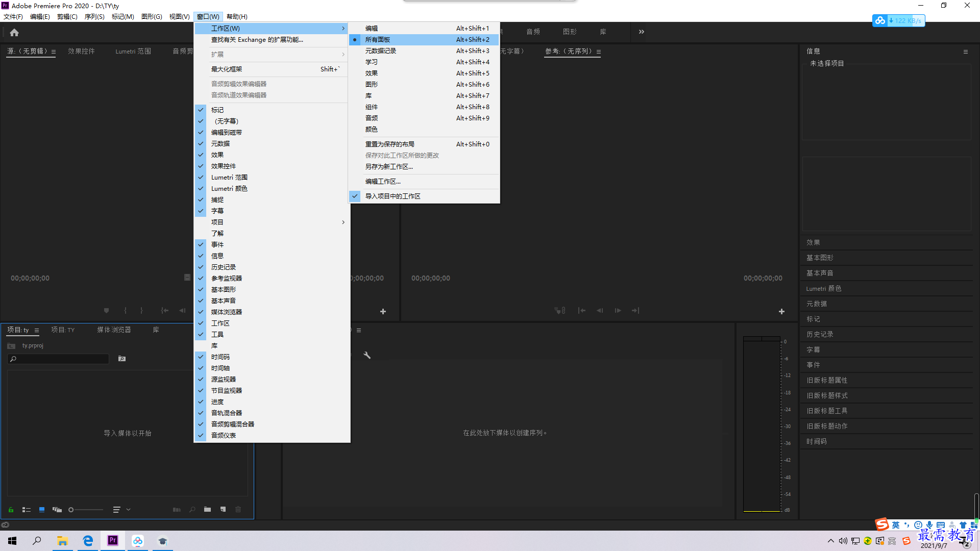Step back one frame in reference monitor
The height and width of the screenshot is (551, 980).
click(600, 311)
